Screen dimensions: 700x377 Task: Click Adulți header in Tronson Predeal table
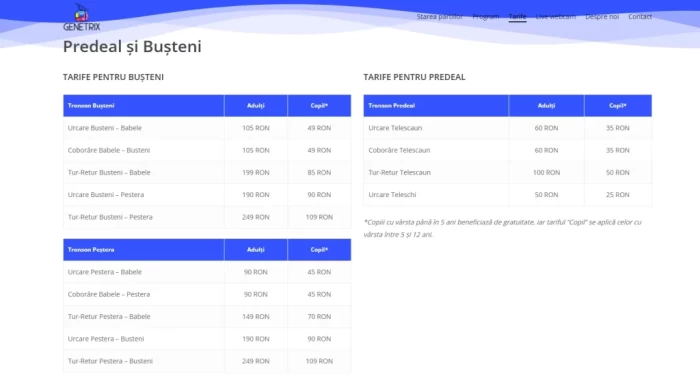[546, 105]
